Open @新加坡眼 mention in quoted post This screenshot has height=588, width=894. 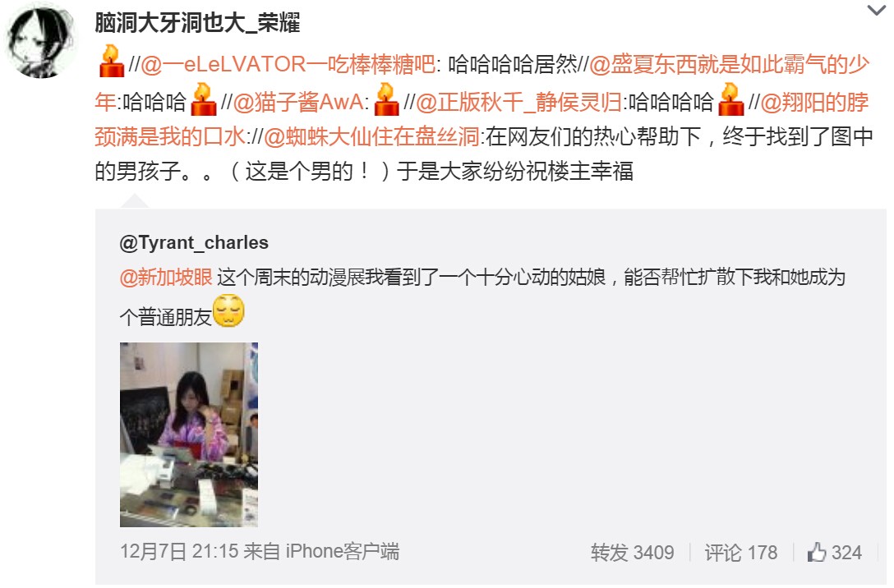[x=166, y=277]
